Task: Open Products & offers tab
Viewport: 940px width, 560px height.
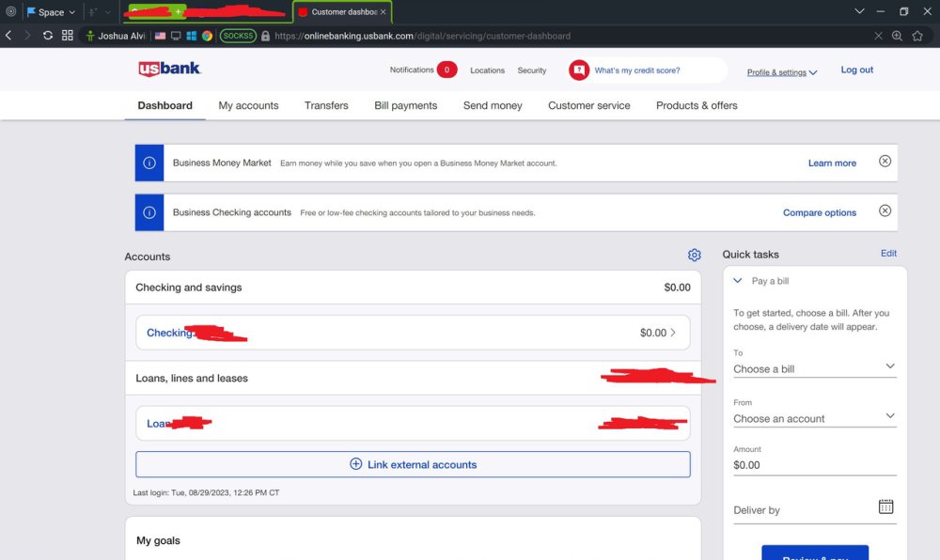Action: (697, 105)
